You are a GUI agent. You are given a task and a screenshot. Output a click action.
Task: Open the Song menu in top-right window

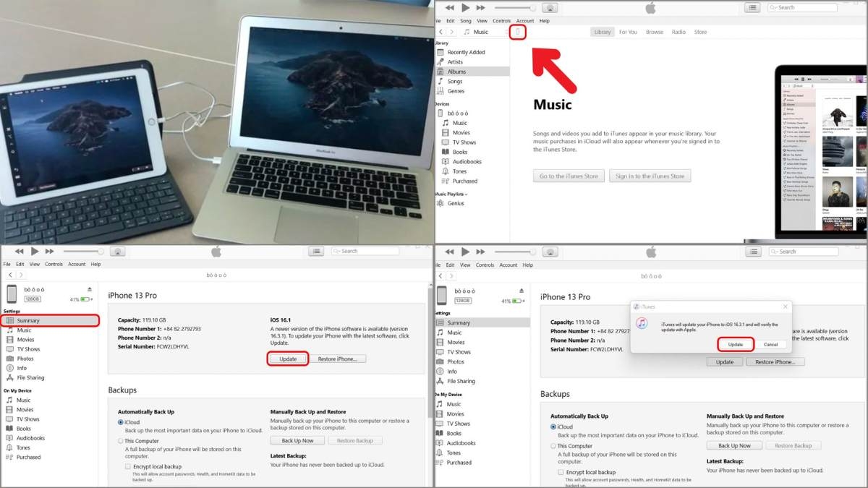[467, 21]
